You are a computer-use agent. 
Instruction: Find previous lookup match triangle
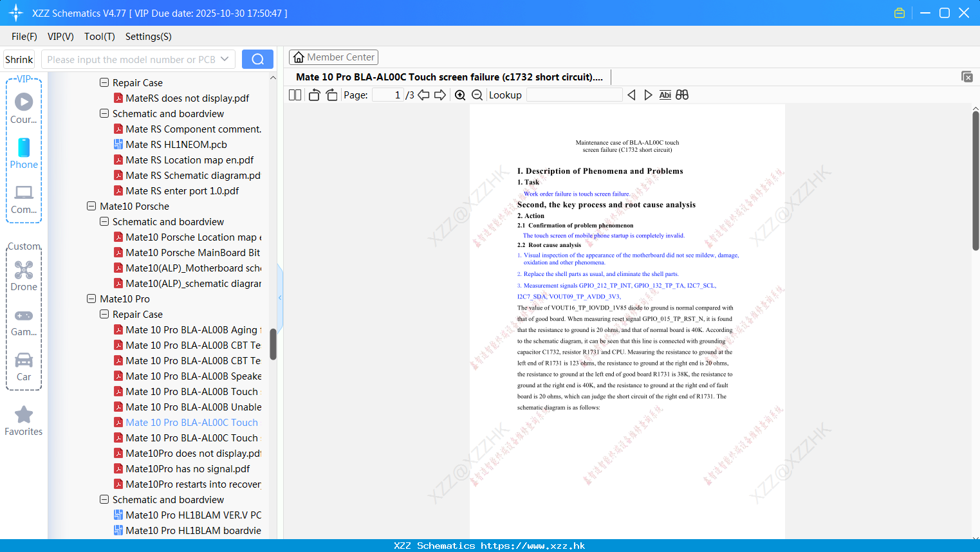tap(631, 95)
